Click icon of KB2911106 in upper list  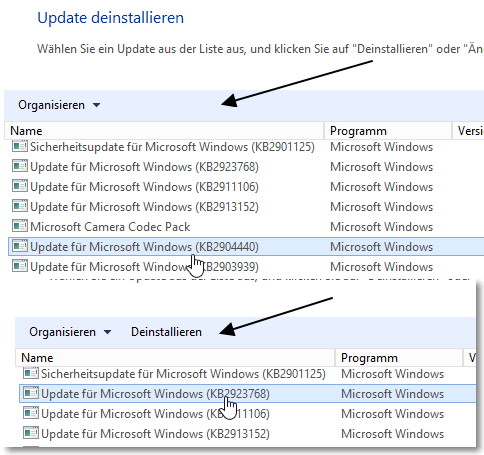tap(20, 187)
